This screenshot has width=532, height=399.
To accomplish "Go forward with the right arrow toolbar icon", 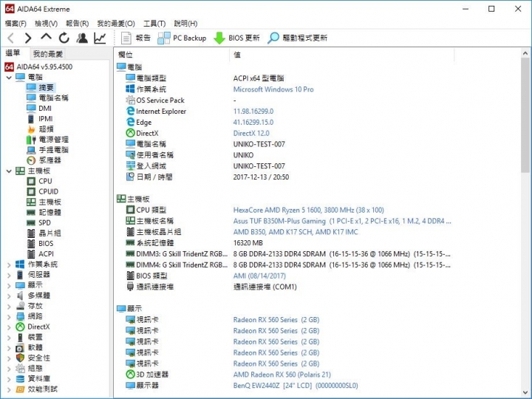I will coord(28,38).
